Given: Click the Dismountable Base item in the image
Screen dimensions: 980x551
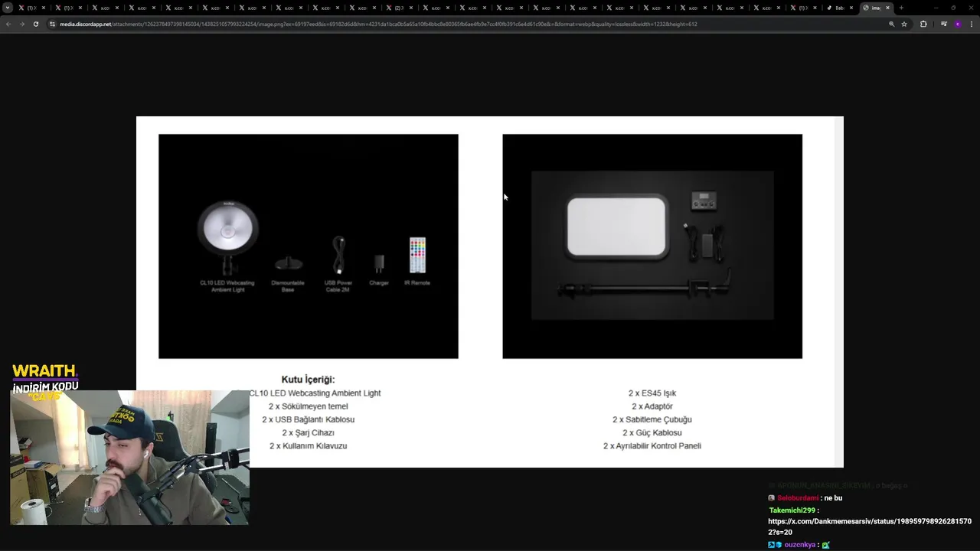Looking at the screenshot, I should coord(288,273).
